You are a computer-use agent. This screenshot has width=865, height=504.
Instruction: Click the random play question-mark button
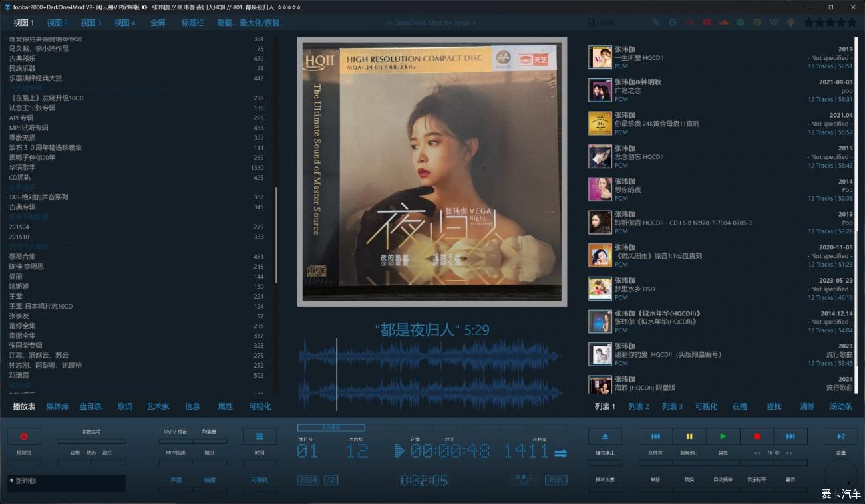pos(840,436)
